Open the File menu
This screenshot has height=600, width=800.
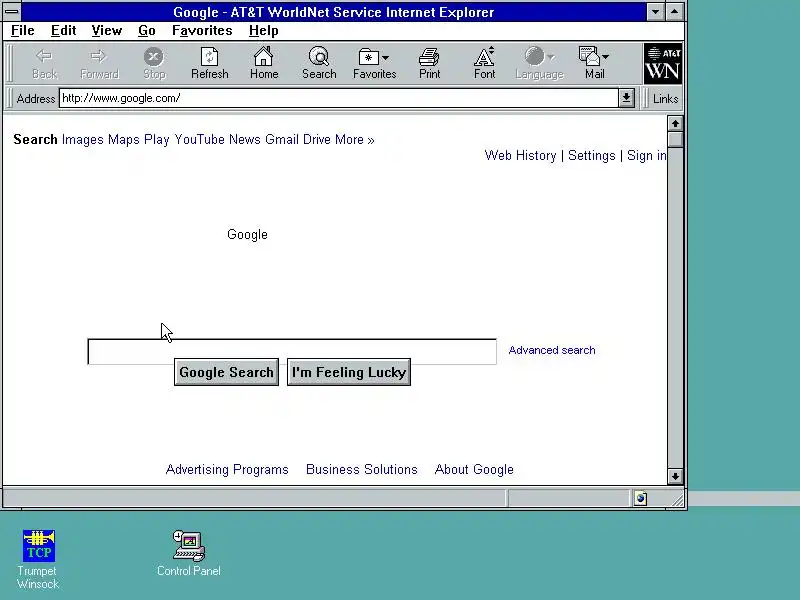point(22,31)
